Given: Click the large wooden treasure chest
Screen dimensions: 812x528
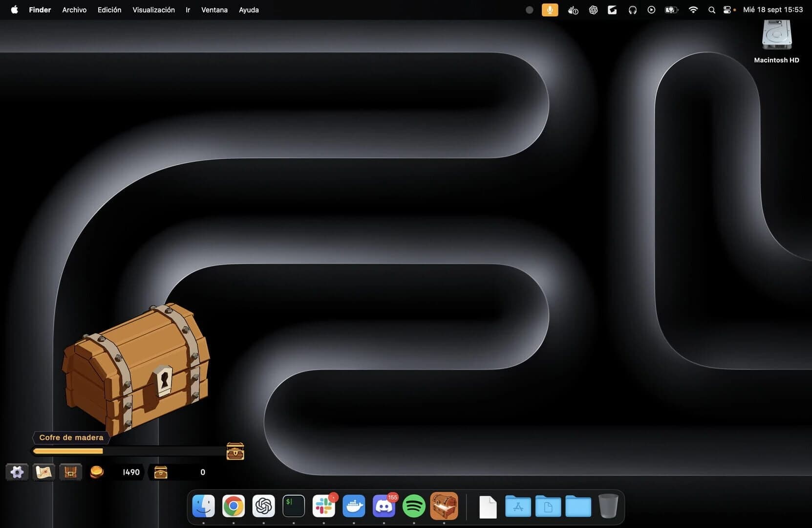Looking at the screenshot, I should tap(136, 369).
